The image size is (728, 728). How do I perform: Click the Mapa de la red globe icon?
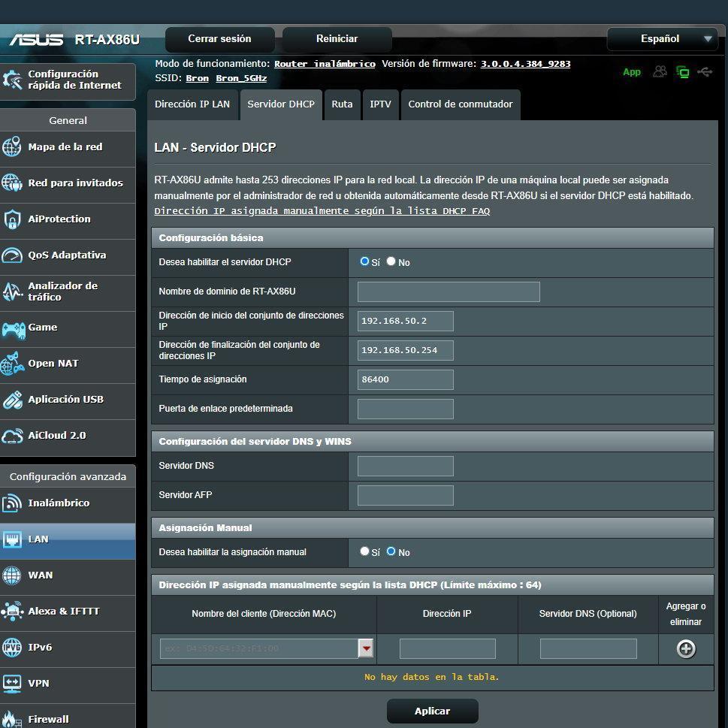click(11, 147)
